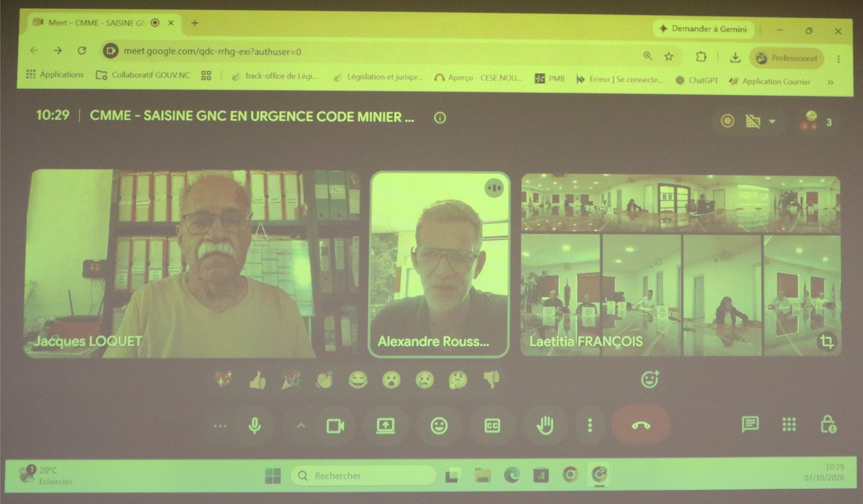
Task: Send the thumbs up reaction
Action: pyautogui.click(x=257, y=381)
